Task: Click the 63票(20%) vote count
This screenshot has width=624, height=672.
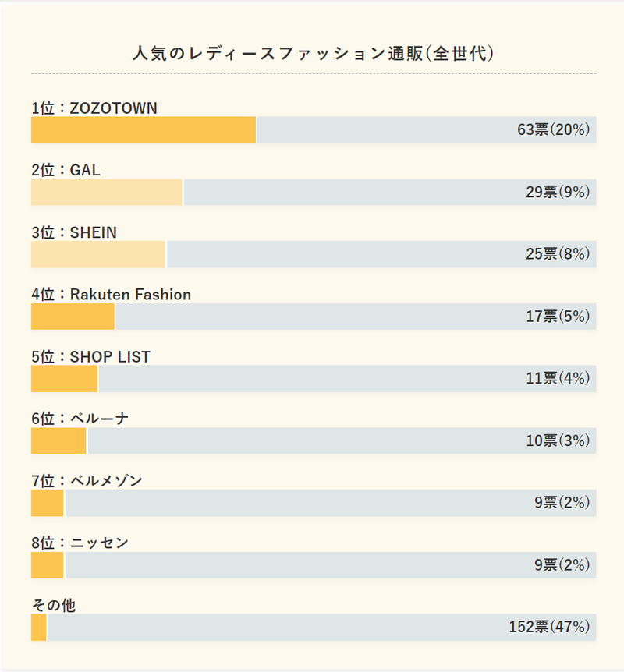Action: pyautogui.click(x=553, y=130)
